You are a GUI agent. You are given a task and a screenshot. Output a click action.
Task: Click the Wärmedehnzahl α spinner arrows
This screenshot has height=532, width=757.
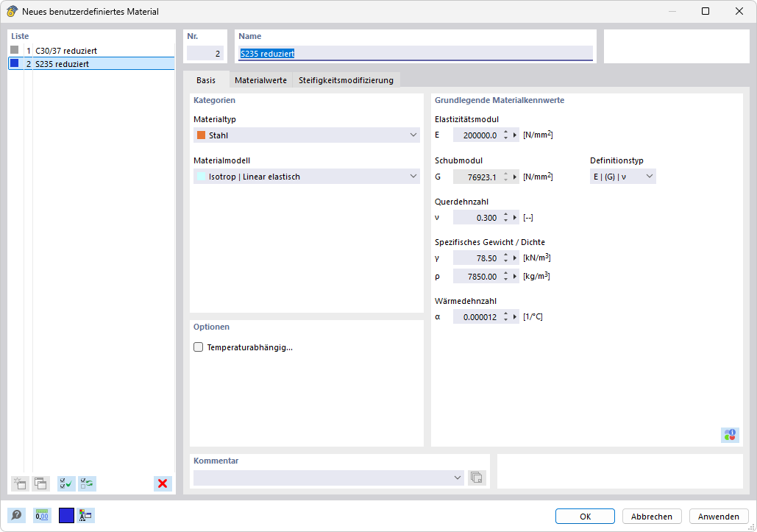click(505, 316)
